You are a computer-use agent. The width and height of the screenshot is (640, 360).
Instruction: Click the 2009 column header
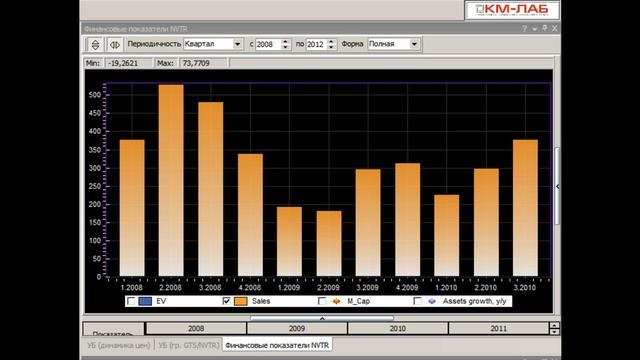[x=297, y=328]
